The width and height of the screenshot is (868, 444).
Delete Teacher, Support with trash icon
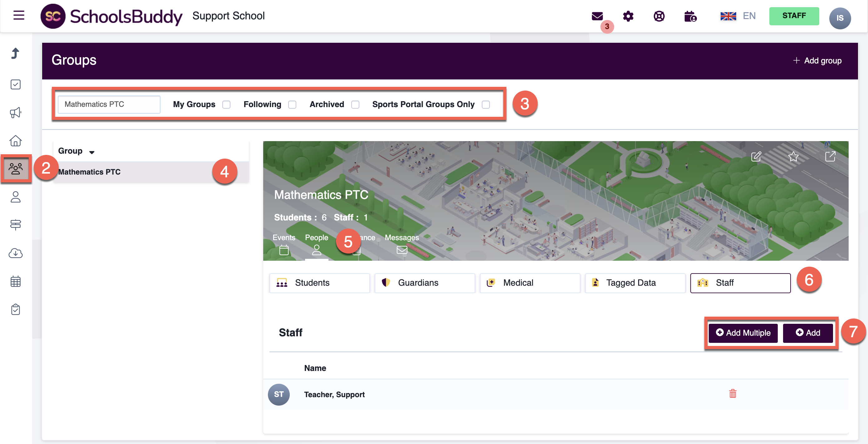pos(732,394)
